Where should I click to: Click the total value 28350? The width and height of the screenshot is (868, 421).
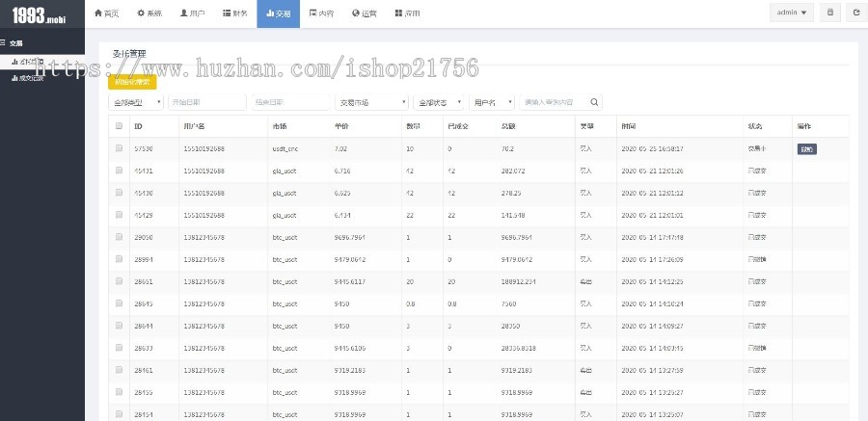[508, 326]
